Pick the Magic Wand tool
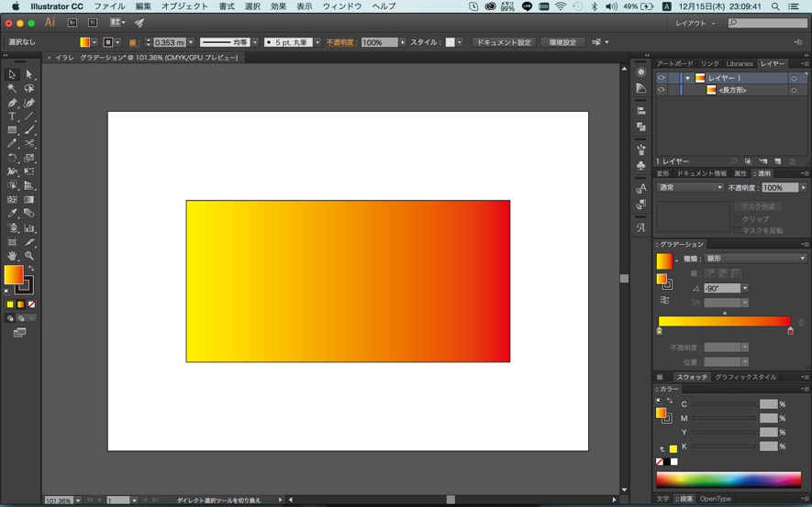Image resolution: width=812 pixels, height=507 pixels. tap(12, 89)
